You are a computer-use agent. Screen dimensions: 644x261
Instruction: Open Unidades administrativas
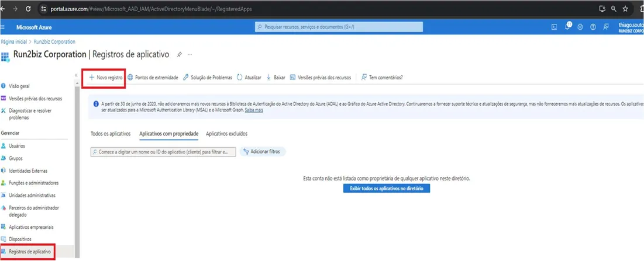click(32, 195)
